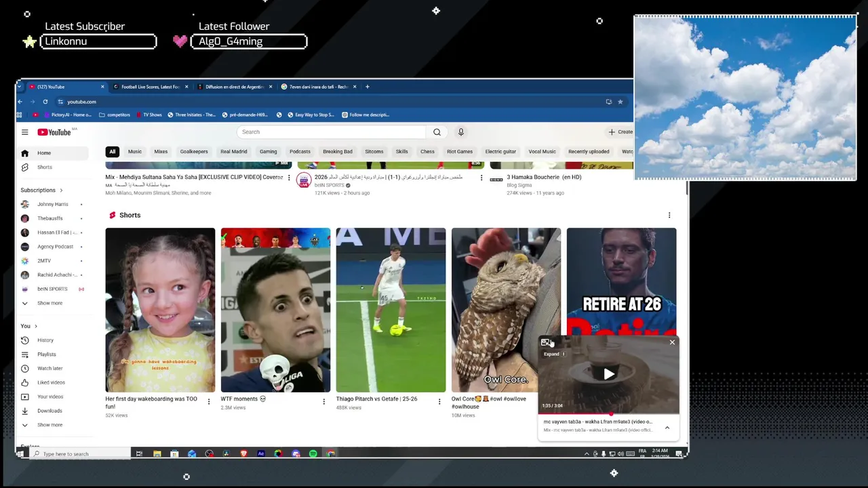Select the Electric guitar filter chip
Image resolution: width=868 pixels, height=488 pixels.
coord(500,152)
